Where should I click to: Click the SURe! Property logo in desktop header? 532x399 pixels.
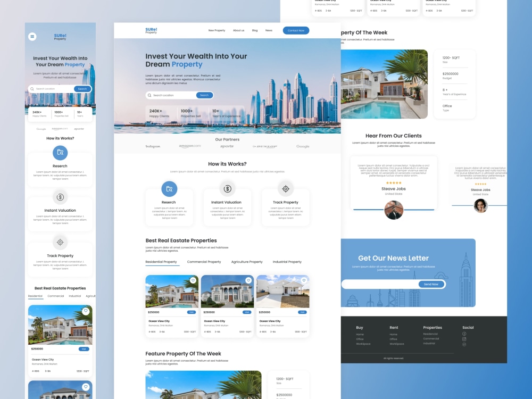click(x=151, y=30)
